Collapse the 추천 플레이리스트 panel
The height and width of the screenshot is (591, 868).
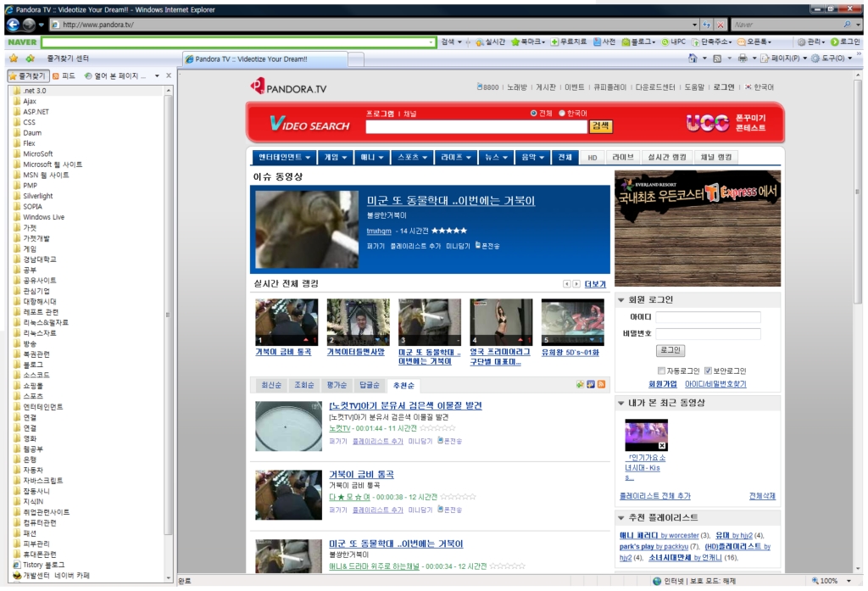click(x=621, y=518)
